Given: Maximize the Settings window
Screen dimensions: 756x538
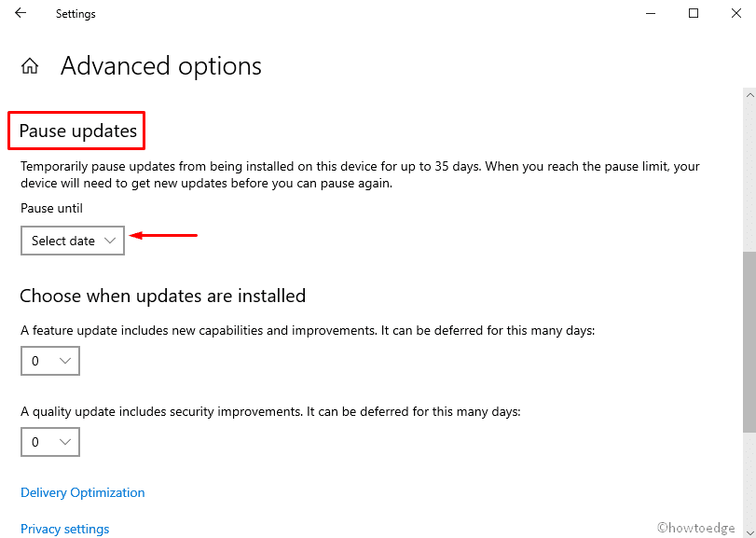Looking at the screenshot, I should [694, 14].
